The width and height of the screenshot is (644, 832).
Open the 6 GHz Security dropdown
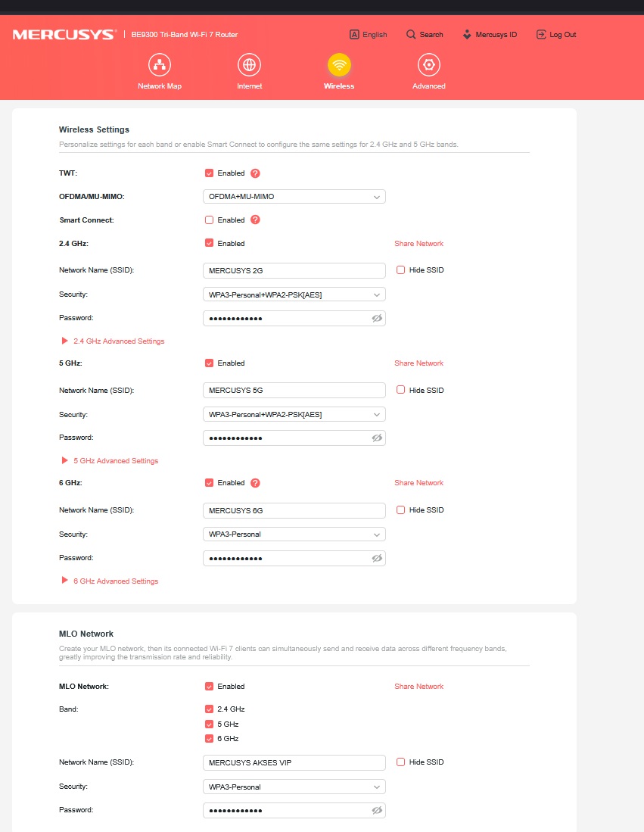coord(294,534)
